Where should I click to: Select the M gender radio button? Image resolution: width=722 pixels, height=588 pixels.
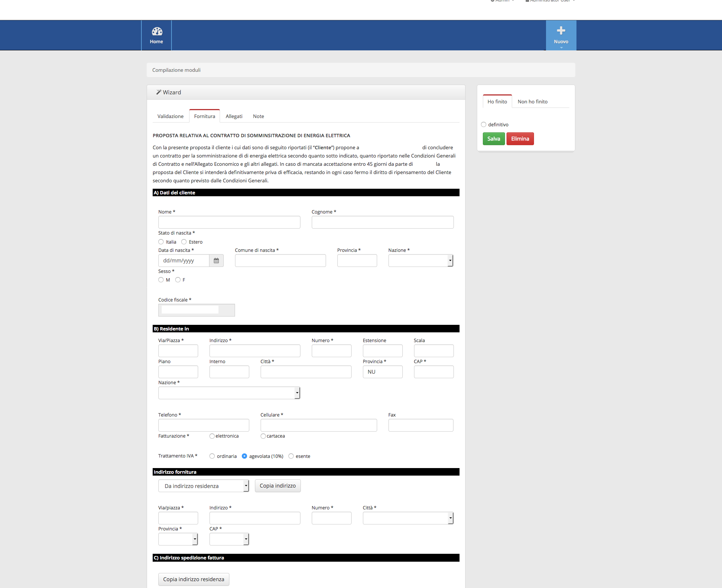[161, 280]
